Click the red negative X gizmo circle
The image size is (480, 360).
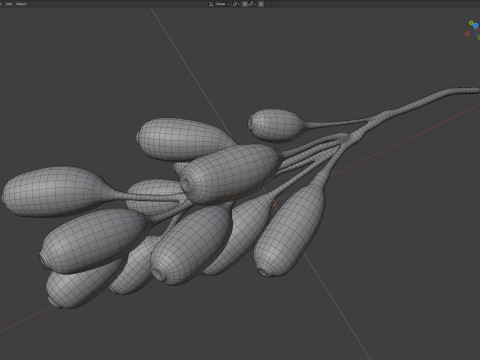coord(467,34)
